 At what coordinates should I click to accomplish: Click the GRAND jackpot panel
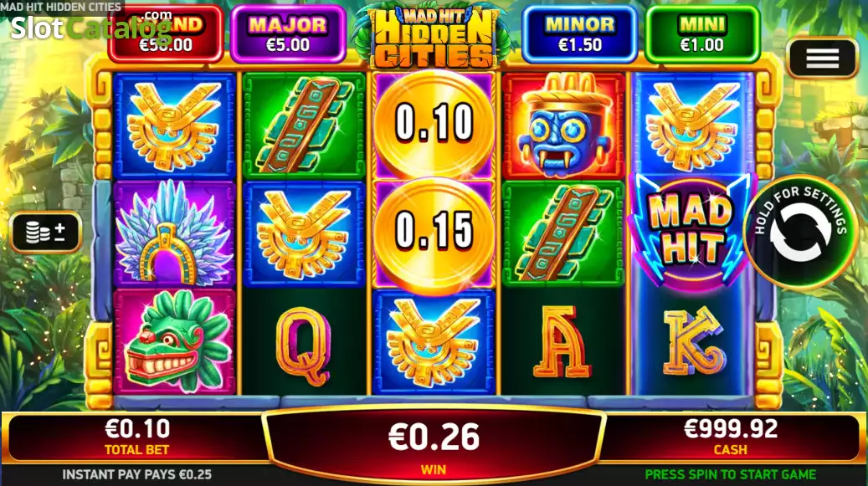tap(166, 34)
